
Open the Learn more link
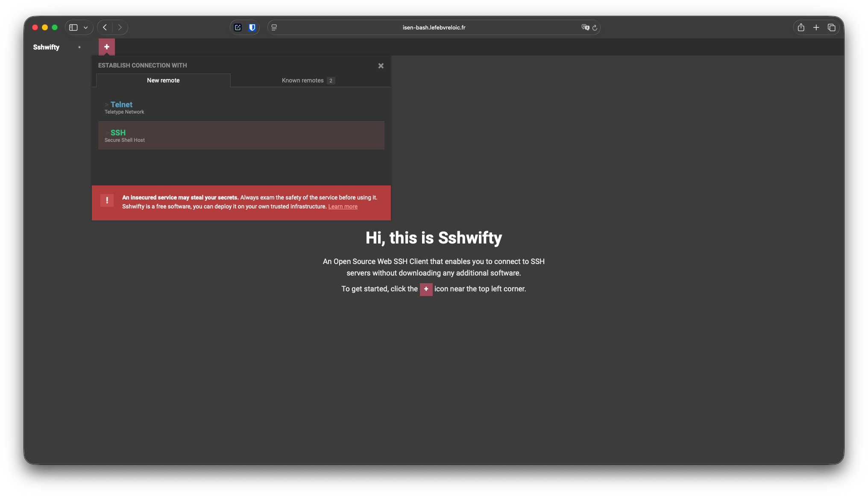click(343, 207)
